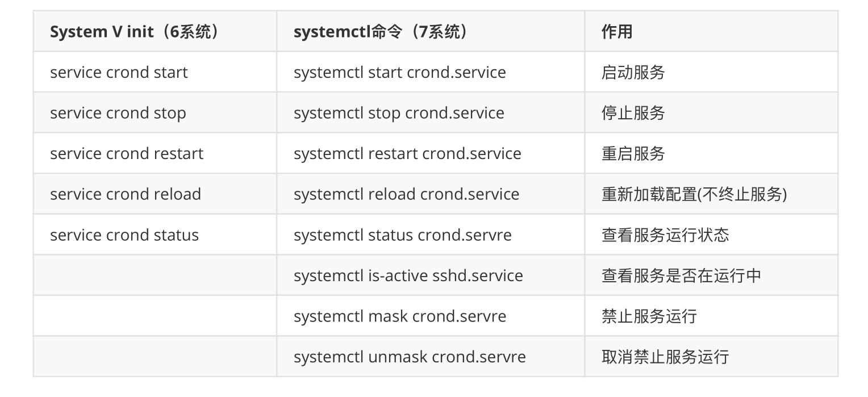
Task: Click the 'System V init' column header
Action: pyautogui.click(x=134, y=32)
